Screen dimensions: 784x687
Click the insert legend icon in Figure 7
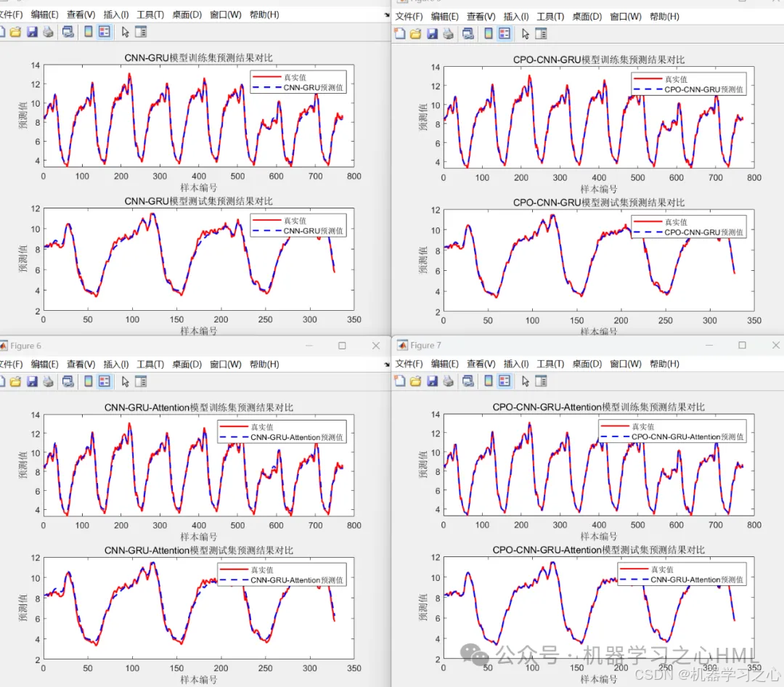505,381
